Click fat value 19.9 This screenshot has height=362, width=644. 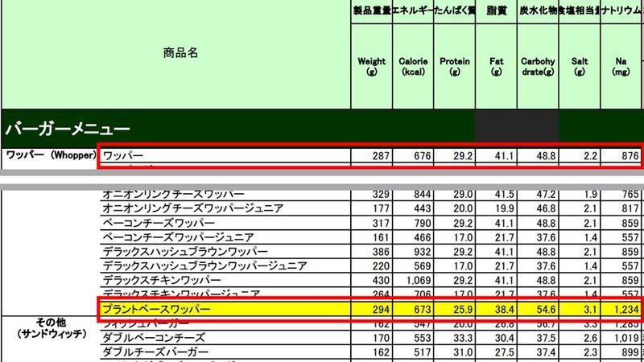tap(504, 208)
